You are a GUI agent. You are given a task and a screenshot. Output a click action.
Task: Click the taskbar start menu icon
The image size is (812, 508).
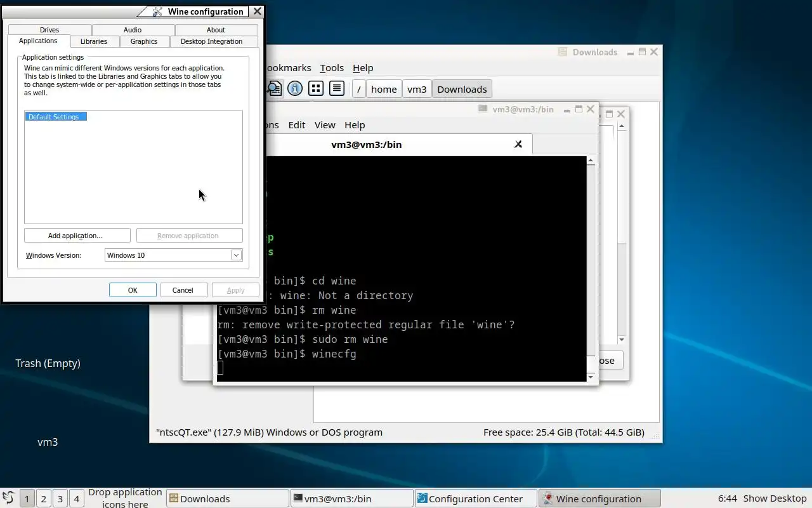click(x=8, y=498)
